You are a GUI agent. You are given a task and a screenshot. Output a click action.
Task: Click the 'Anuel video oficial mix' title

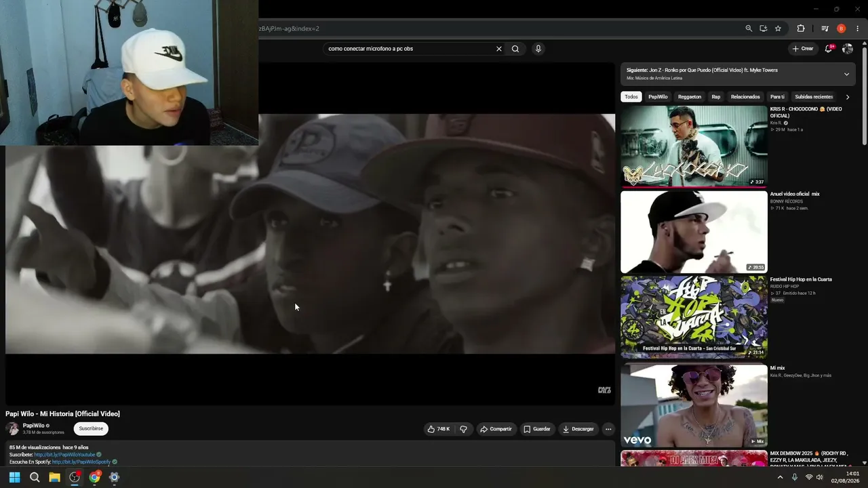tap(795, 194)
